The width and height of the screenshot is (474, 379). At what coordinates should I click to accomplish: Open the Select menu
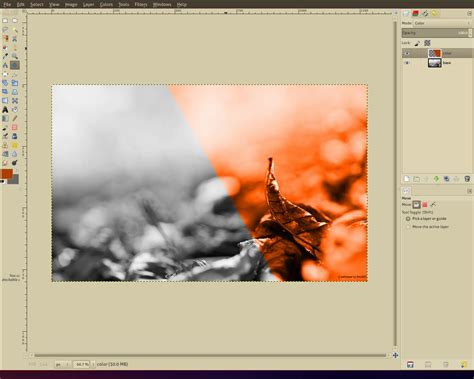(x=37, y=5)
